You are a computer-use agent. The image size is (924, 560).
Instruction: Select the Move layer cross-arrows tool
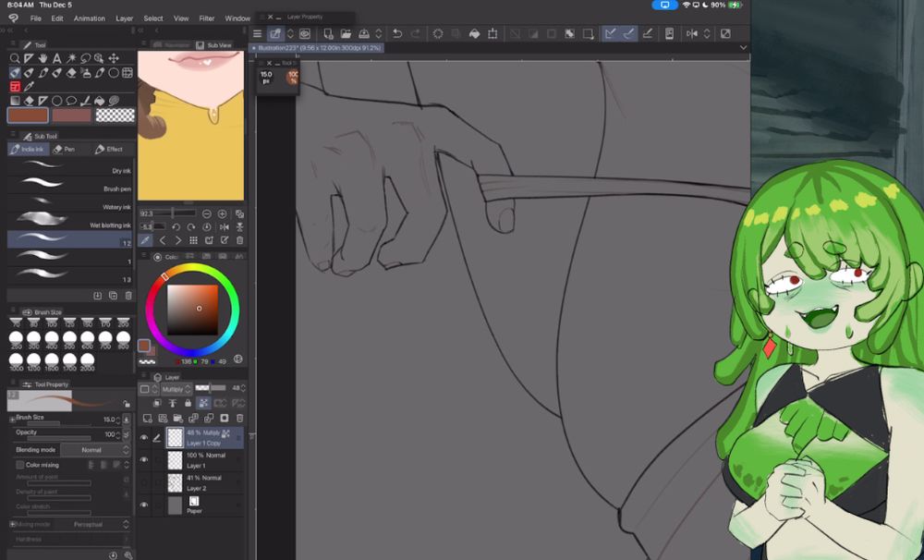click(114, 58)
